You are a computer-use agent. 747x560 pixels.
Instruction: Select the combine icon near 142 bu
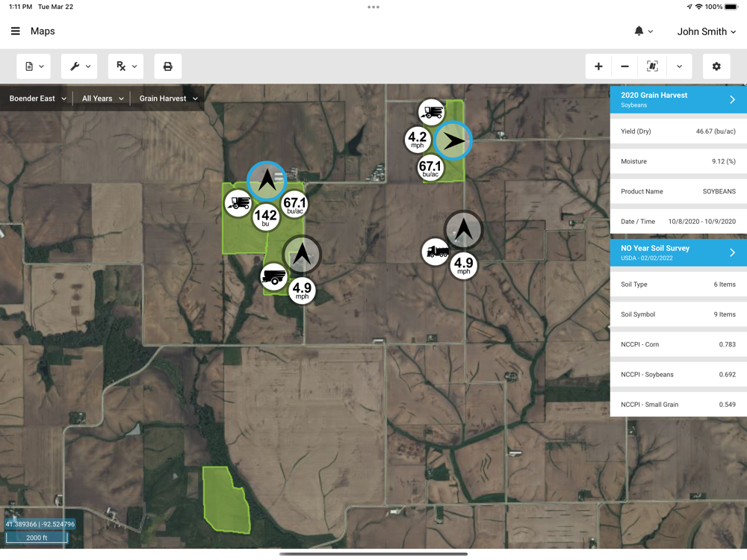click(238, 203)
